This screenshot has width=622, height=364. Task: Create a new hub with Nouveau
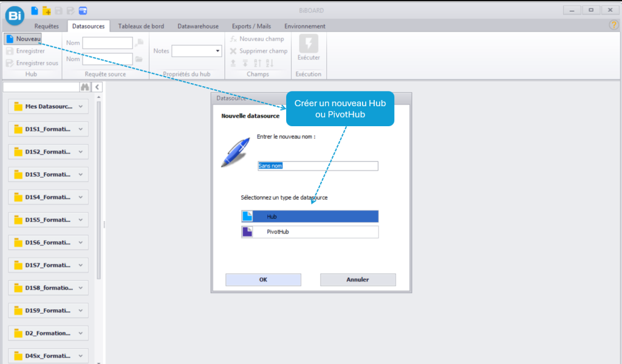[24, 39]
